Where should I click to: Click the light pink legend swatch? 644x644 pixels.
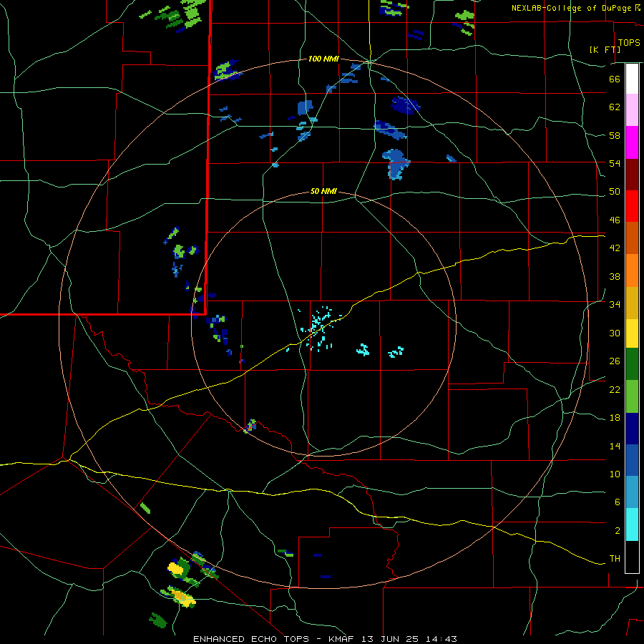pyautogui.click(x=632, y=110)
